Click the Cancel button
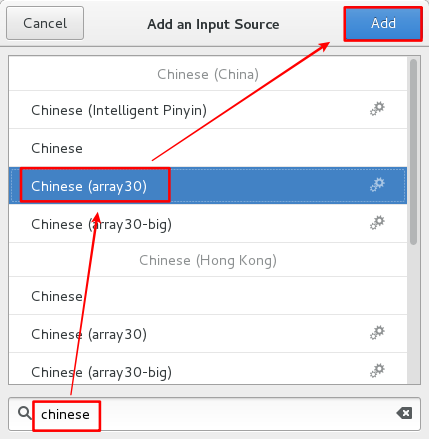This screenshot has width=429, height=439. tap(45, 23)
